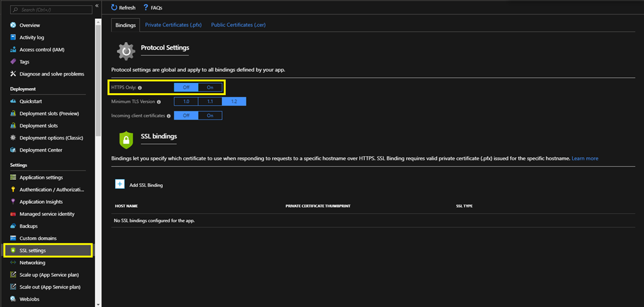Screen dimensions: 644x307
Task: Click the sidebar scrollbar down arrow
Action: tap(97, 303)
